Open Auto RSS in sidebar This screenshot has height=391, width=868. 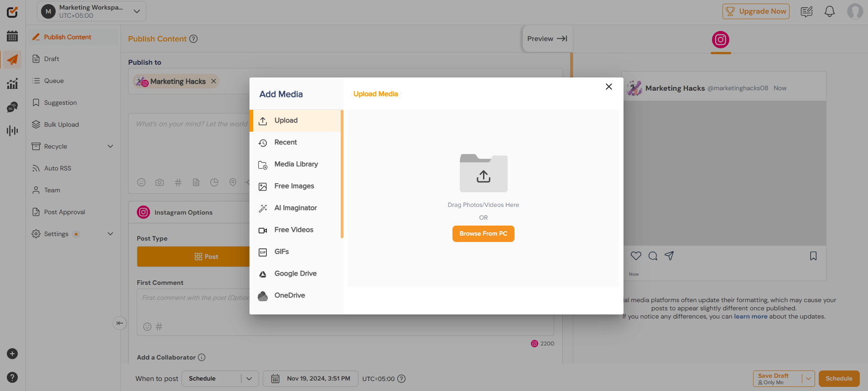(73, 168)
